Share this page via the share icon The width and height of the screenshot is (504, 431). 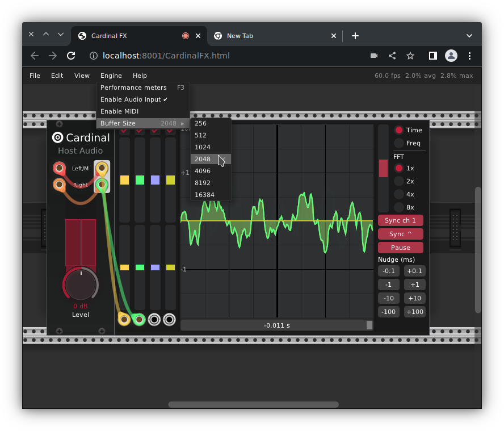coord(392,56)
